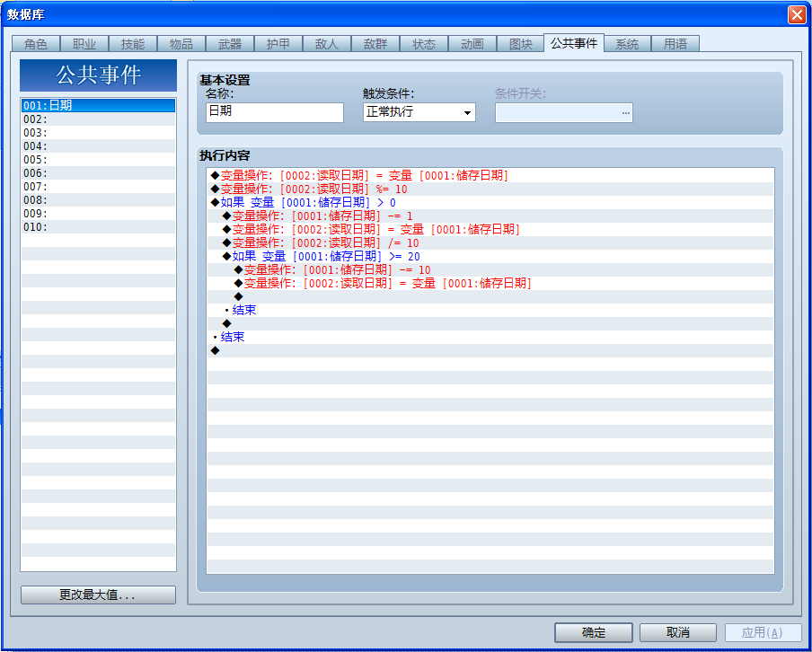
Task: Select the 读取日期 /= 10 command
Action: (x=490, y=242)
